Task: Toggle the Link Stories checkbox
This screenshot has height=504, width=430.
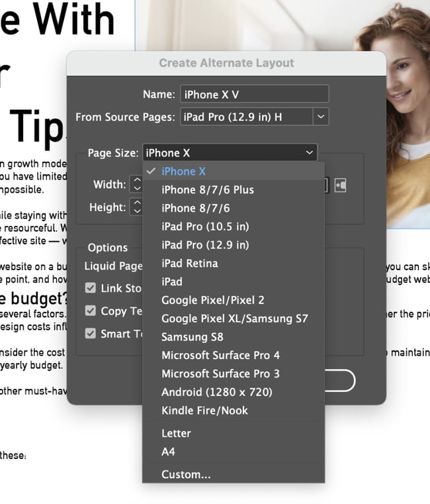Action: tap(91, 288)
